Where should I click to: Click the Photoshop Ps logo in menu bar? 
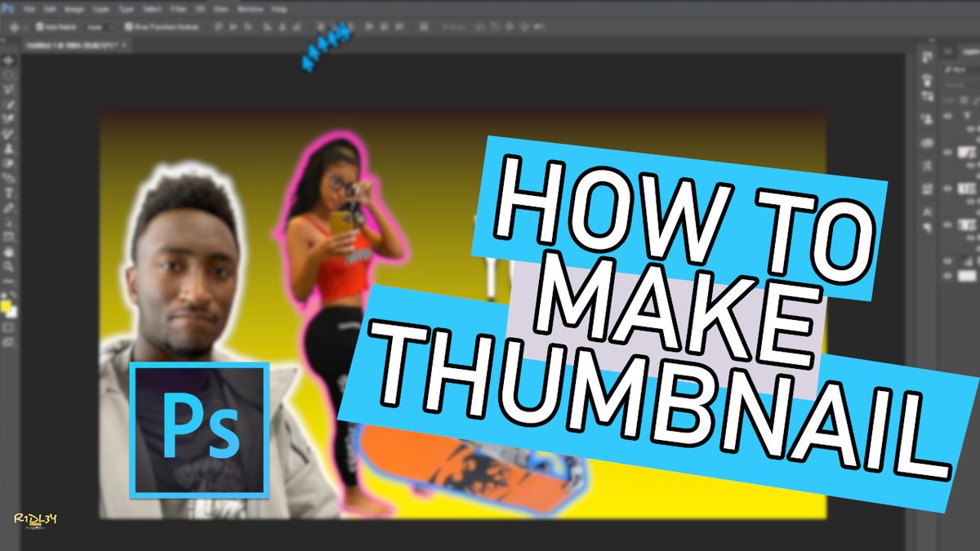click(8, 9)
